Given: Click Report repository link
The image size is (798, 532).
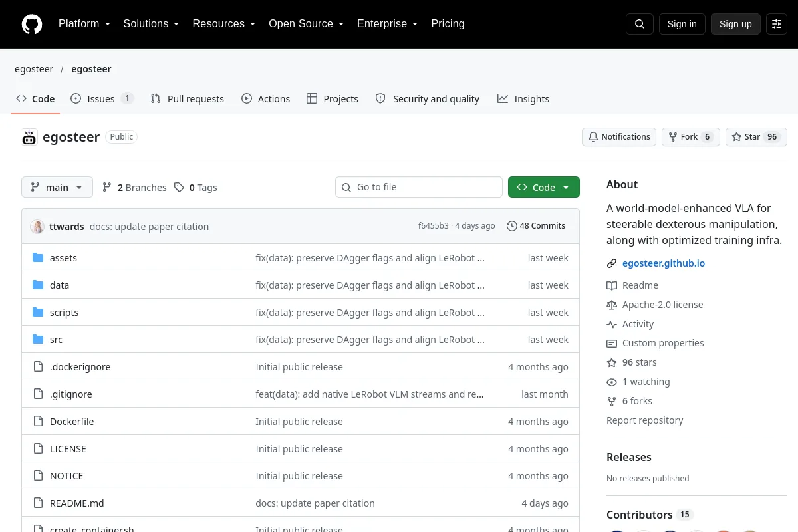Looking at the screenshot, I should 645,420.
